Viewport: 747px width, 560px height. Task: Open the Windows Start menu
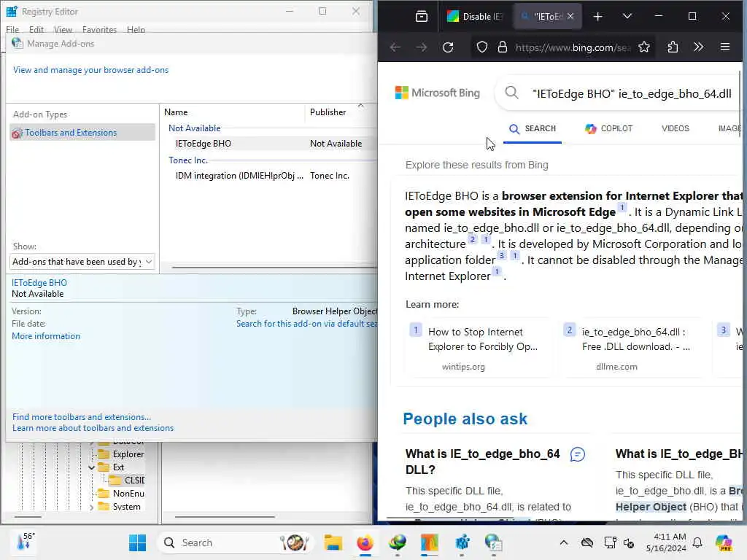tap(137, 542)
